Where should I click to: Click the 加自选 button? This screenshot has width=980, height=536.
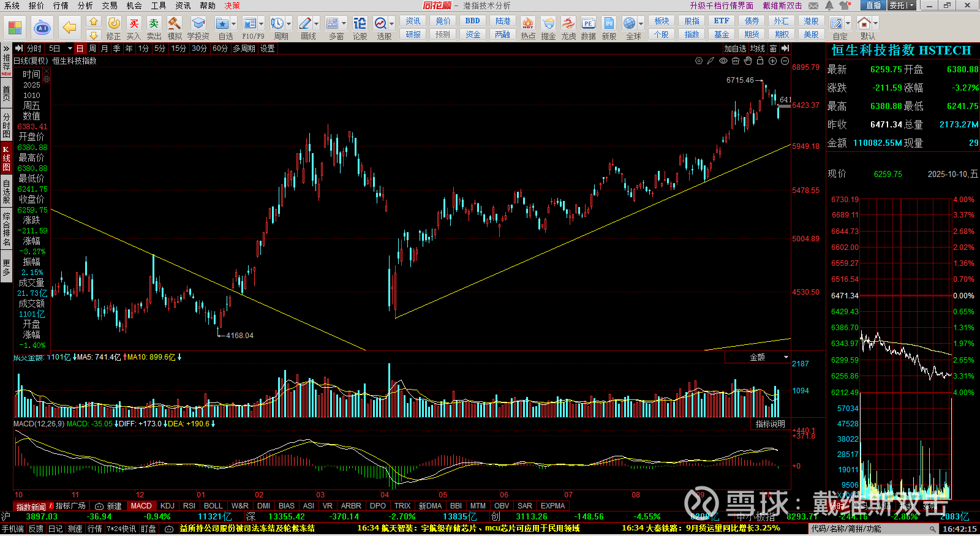(736, 48)
